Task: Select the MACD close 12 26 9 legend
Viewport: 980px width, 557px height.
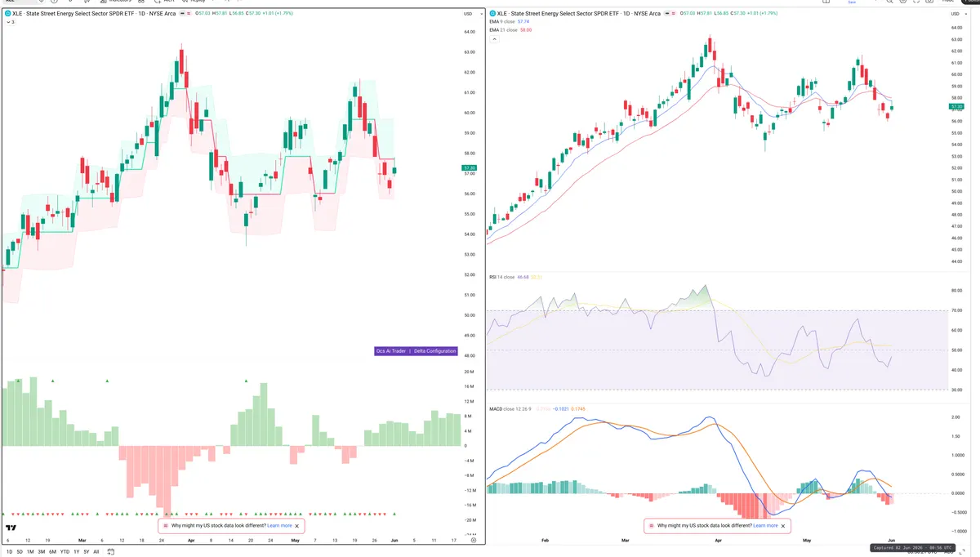Action: (x=511, y=408)
